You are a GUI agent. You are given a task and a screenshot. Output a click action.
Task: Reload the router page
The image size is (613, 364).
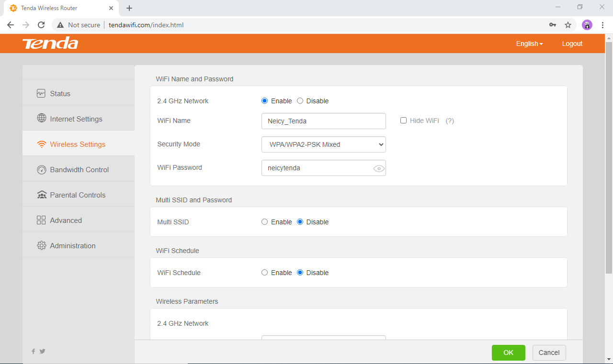tap(41, 25)
